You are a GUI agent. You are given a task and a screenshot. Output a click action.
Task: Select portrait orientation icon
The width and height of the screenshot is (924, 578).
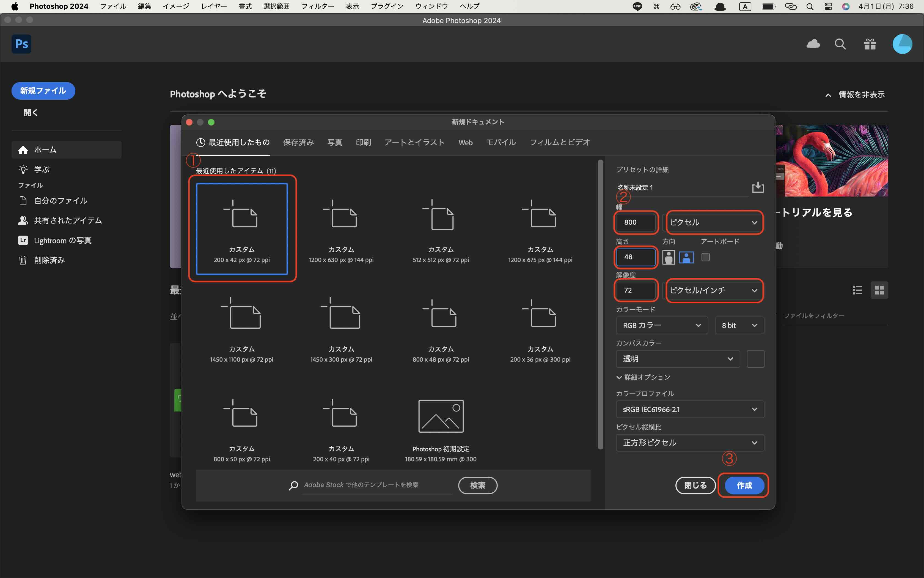tap(668, 257)
